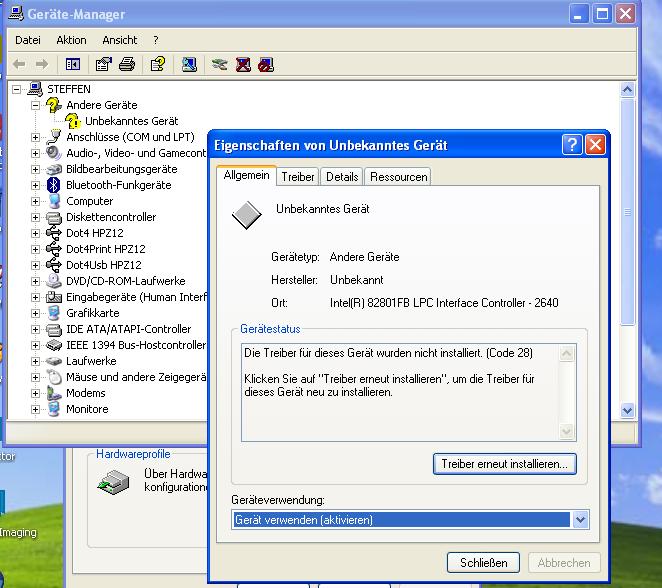This screenshot has height=588, width=662.
Task: Switch to the Details tab
Action: point(342,176)
